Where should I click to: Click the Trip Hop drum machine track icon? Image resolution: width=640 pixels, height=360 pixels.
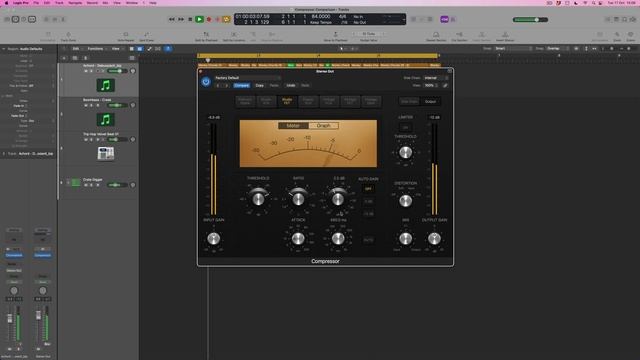(105, 153)
